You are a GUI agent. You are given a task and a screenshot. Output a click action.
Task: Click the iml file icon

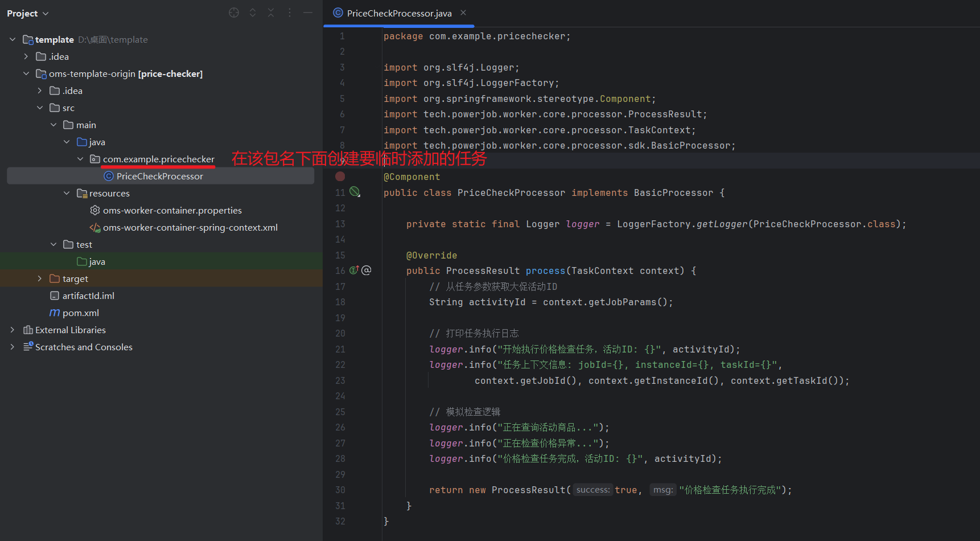point(55,296)
